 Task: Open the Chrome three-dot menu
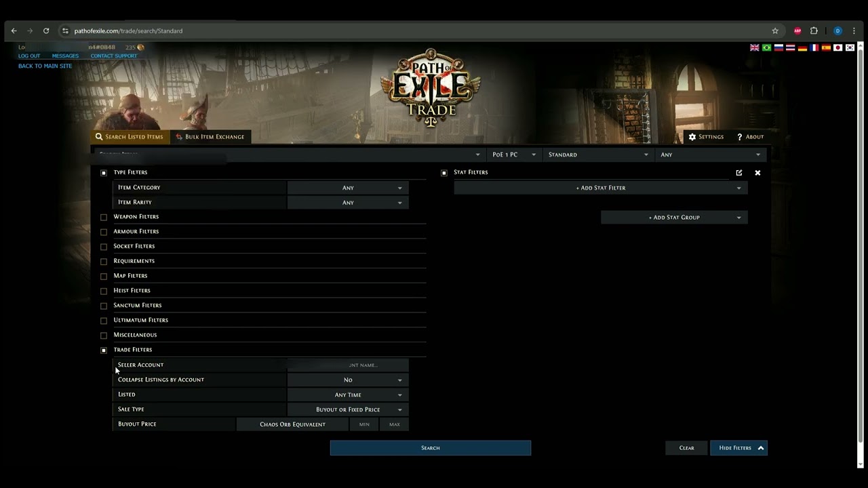[x=854, y=30]
